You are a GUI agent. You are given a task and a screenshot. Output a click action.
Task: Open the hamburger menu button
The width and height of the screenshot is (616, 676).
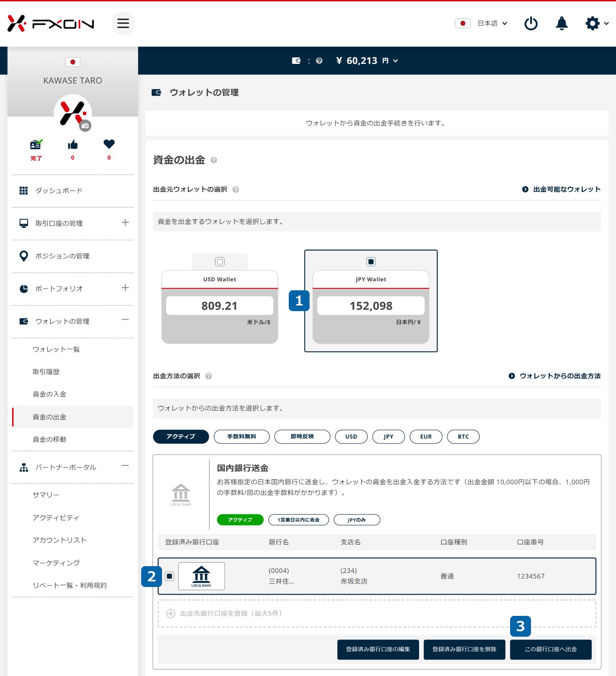coord(123,23)
